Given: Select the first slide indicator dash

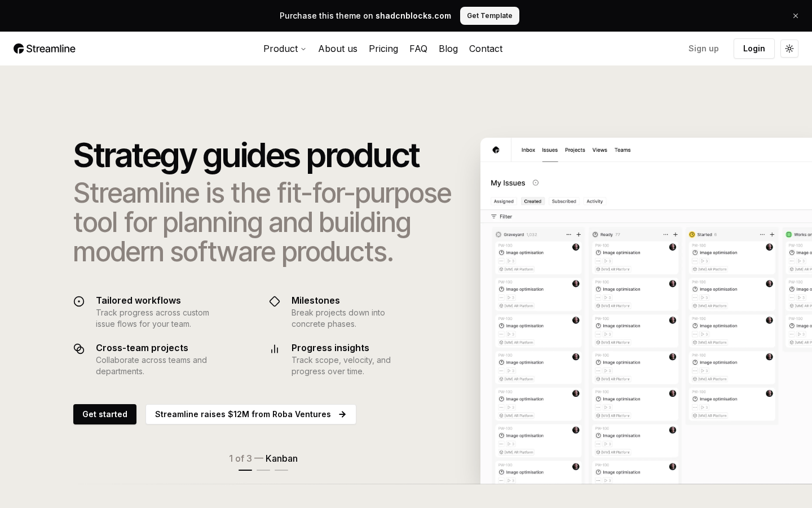Looking at the screenshot, I should coord(245,470).
